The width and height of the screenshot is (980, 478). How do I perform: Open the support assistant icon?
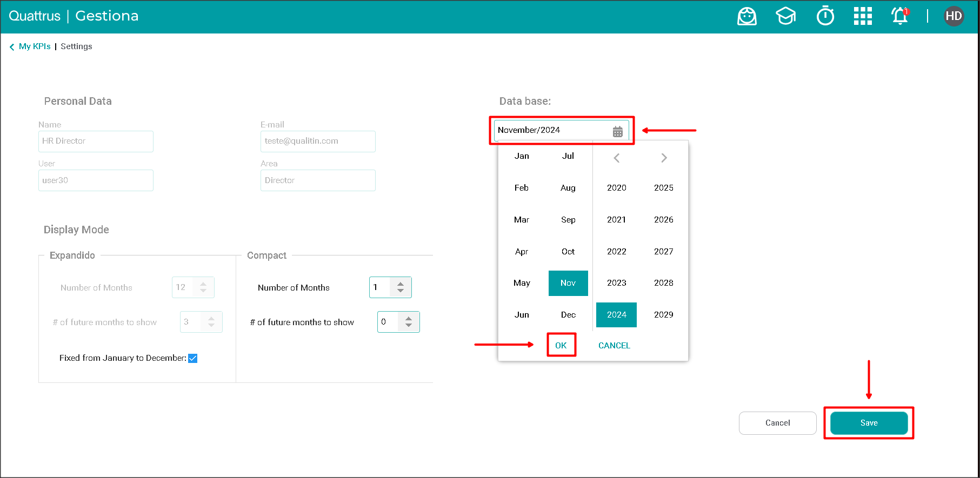(x=746, y=16)
